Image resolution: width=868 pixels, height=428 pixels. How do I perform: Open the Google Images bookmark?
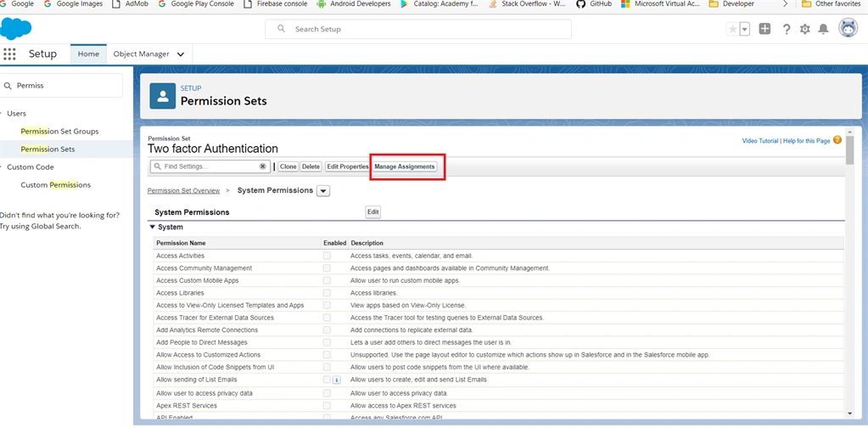(x=73, y=4)
